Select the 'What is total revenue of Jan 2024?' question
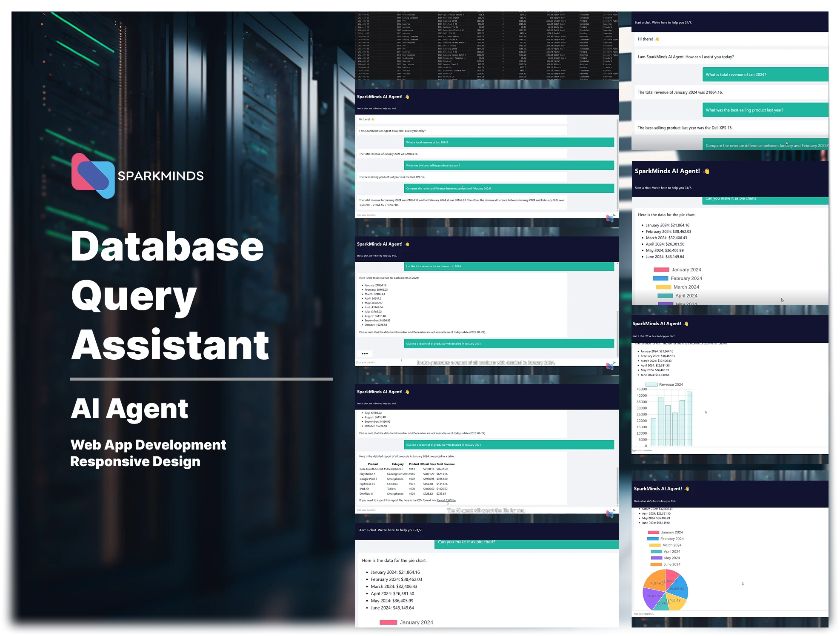 tap(509, 142)
